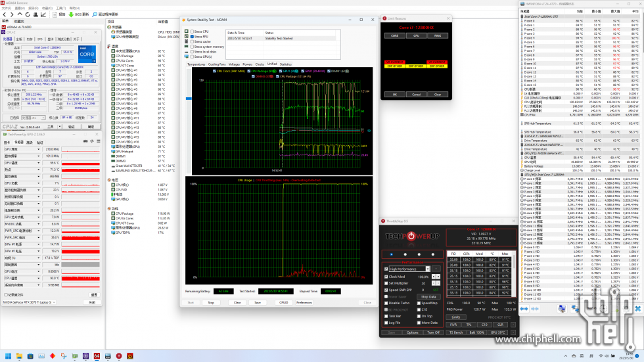Open GPU-Z hamburger menu icon
Image resolution: width=644 pixels, height=362 pixels.
coord(98,141)
